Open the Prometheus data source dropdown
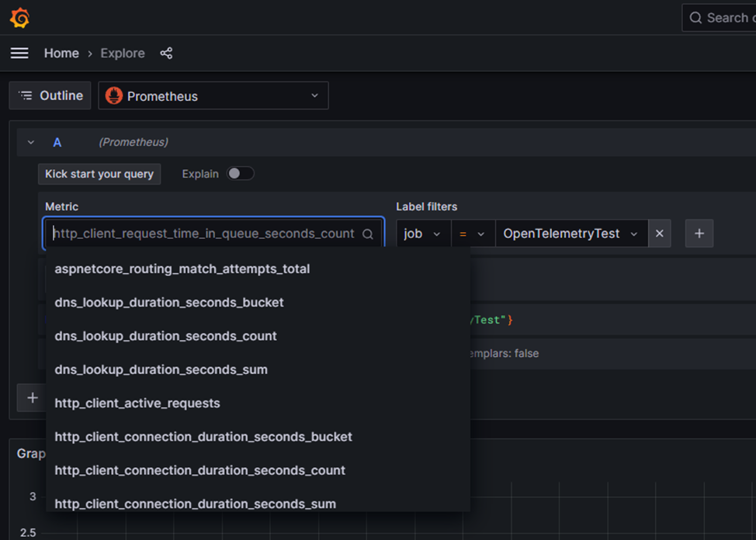This screenshot has width=756, height=540. pyautogui.click(x=213, y=95)
